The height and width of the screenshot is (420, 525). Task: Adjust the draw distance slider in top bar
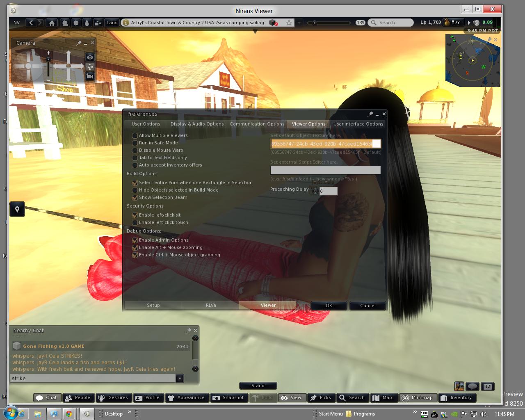pos(329,23)
